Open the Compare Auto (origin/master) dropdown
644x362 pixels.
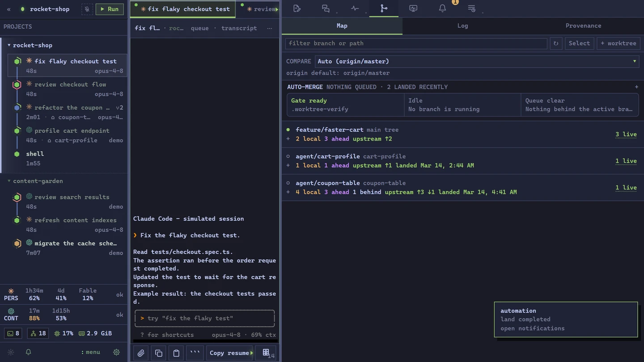click(x=477, y=61)
